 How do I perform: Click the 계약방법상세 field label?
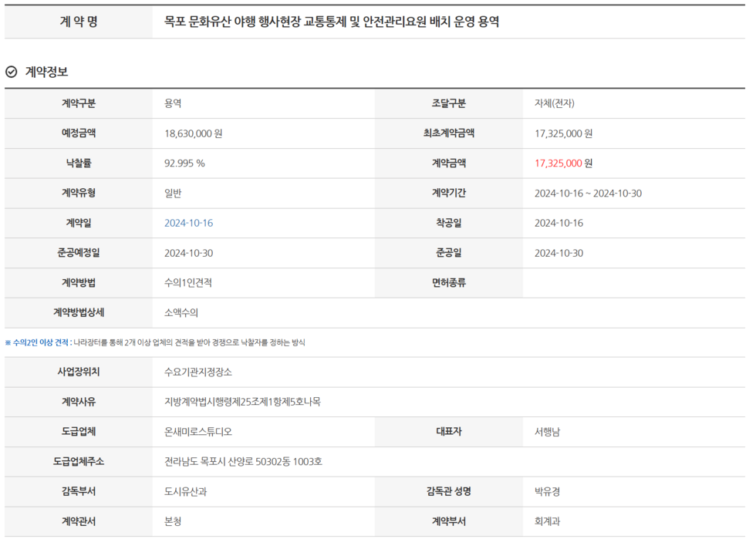click(x=79, y=312)
